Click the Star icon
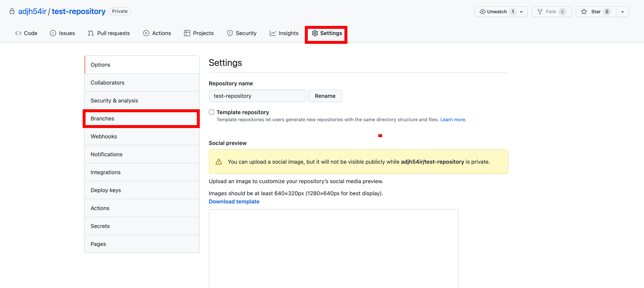This screenshot has width=644, height=288. point(584,12)
